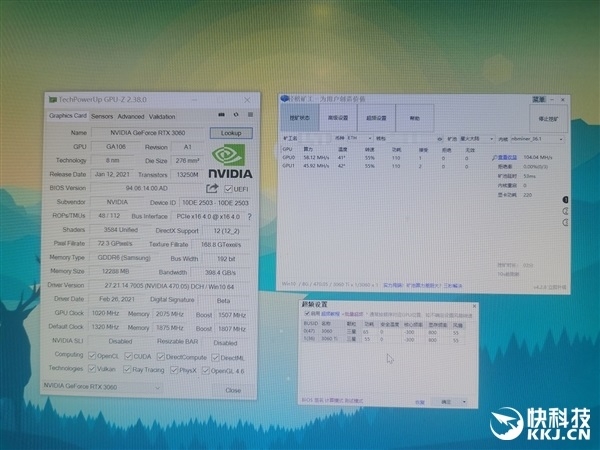Click the BIOS Version 94.06.14.00.AD value
This screenshot has width=600, height=450.
pyautogui.click(x=147, y=188)
